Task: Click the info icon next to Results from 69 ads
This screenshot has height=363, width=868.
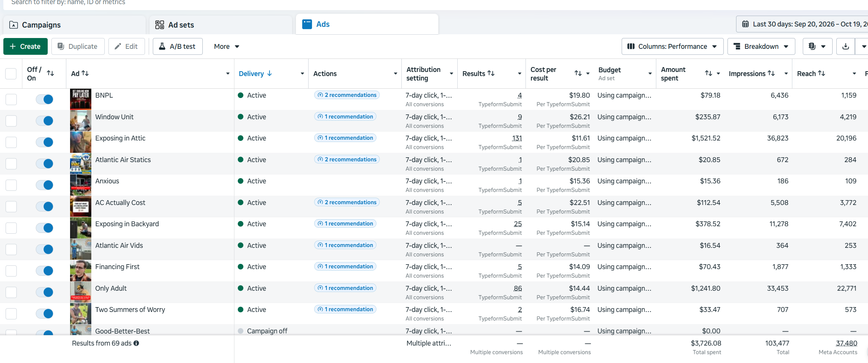Action: click(136, 343)
